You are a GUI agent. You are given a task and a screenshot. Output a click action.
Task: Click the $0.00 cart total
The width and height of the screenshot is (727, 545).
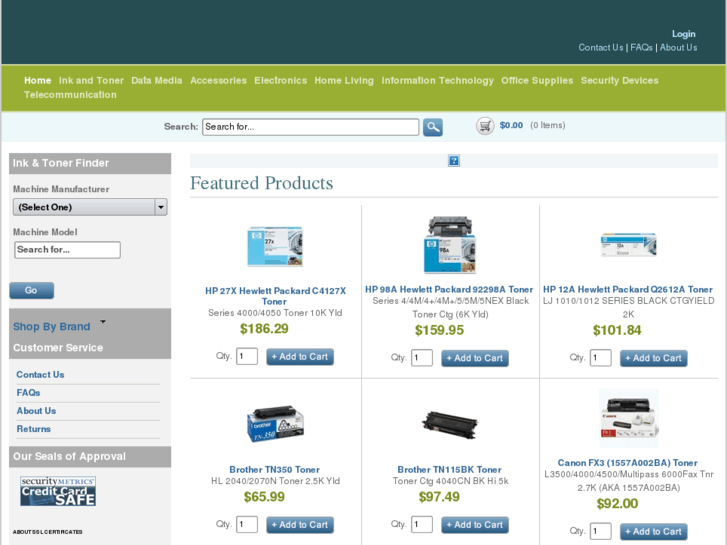click(x=511, y=125)
